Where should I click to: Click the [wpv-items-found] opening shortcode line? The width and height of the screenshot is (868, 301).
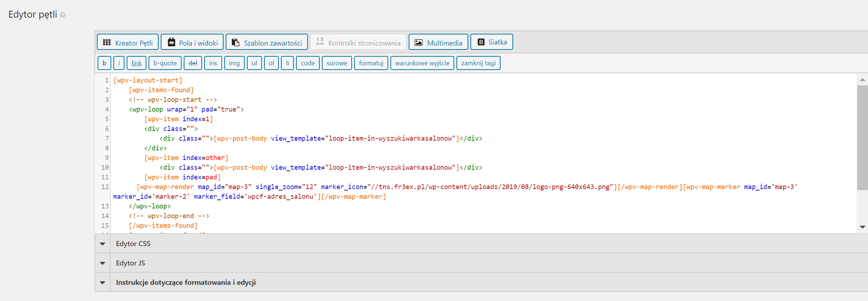coord(161,90)
